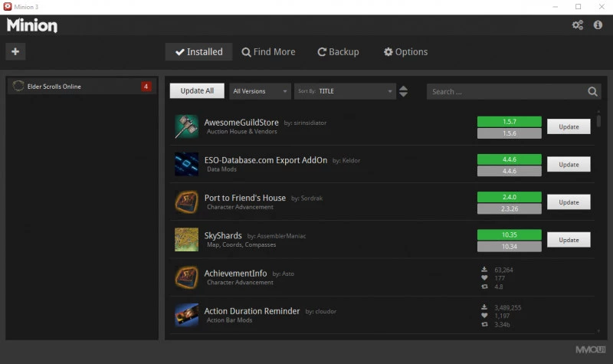Toggle the sort order arrows
The height and width of the screenshot is (364, 613).
pos(404,91)
